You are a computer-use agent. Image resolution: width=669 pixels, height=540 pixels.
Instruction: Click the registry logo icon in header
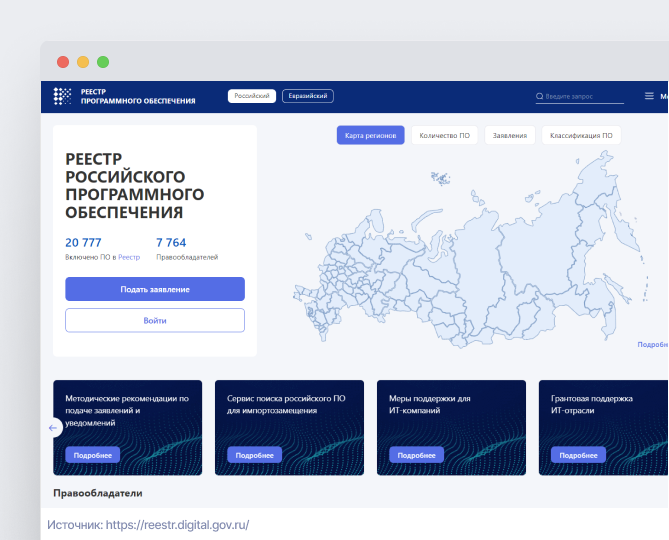(62, 96)
